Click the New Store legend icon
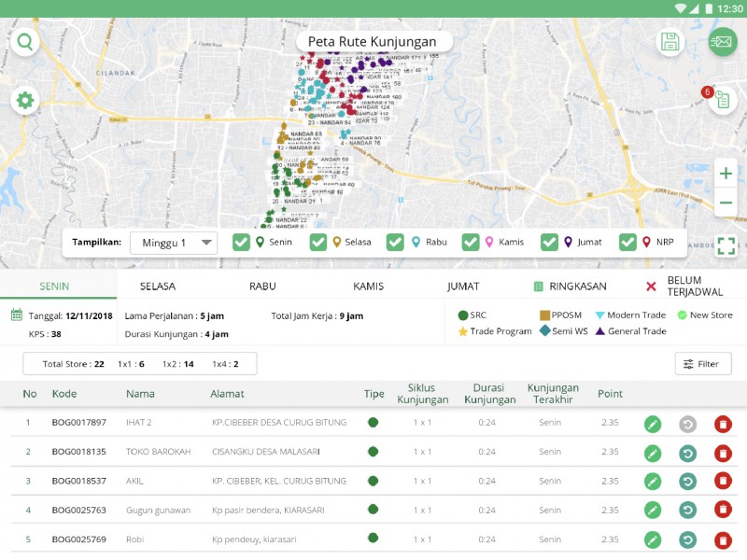 [x=683, y=315]
